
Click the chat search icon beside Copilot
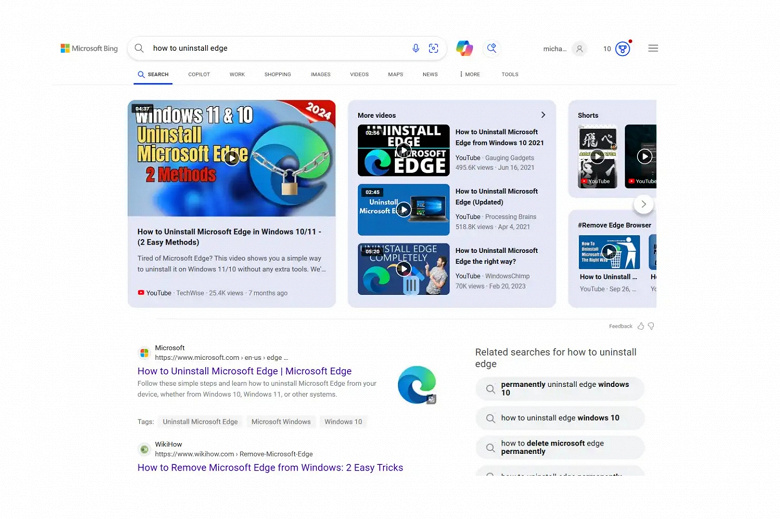491,48
